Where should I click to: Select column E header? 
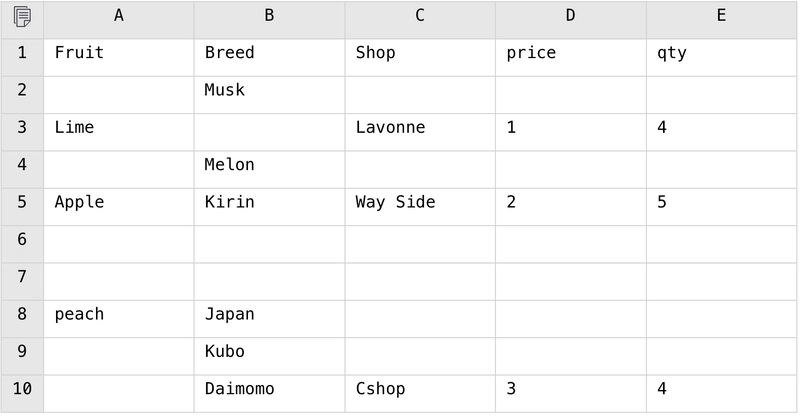pos(721,20)
